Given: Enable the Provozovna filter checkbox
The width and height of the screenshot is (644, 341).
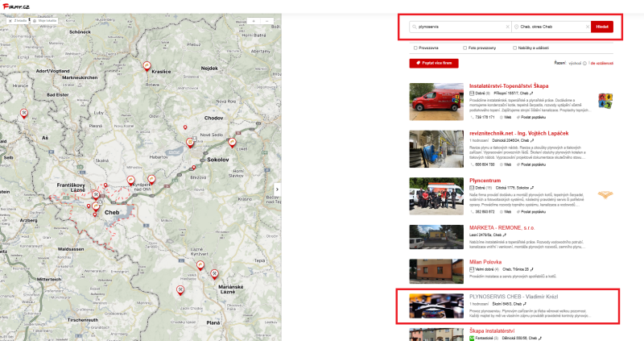Looking at the screenshot, I should [415, 48].
